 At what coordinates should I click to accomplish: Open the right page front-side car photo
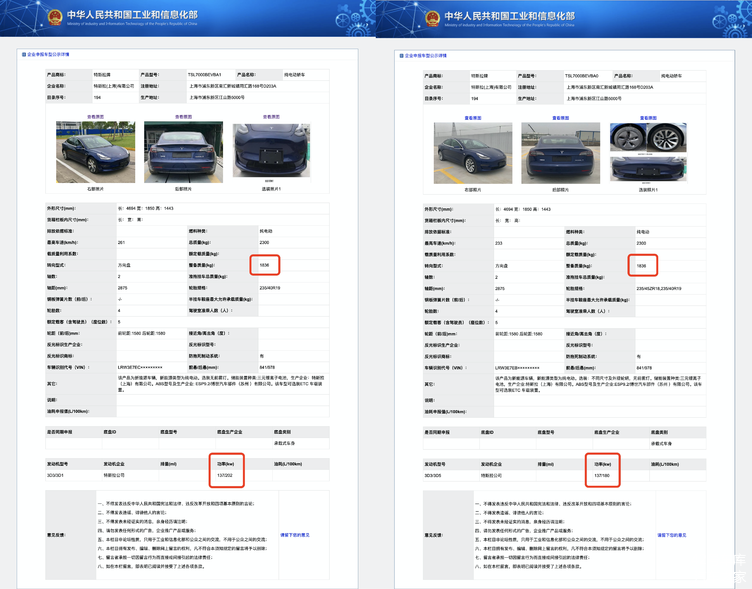(472, 152)
